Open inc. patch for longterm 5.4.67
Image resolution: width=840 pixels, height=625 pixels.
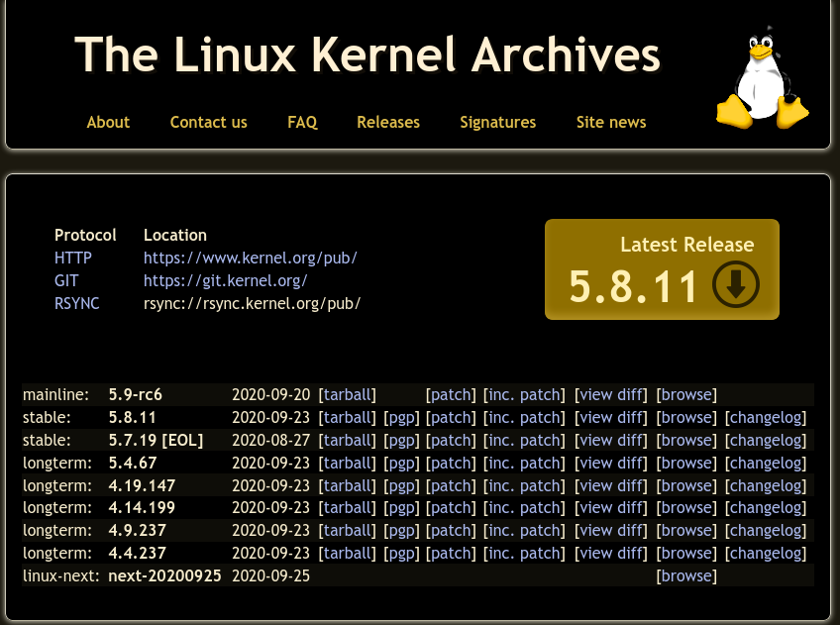524,463
